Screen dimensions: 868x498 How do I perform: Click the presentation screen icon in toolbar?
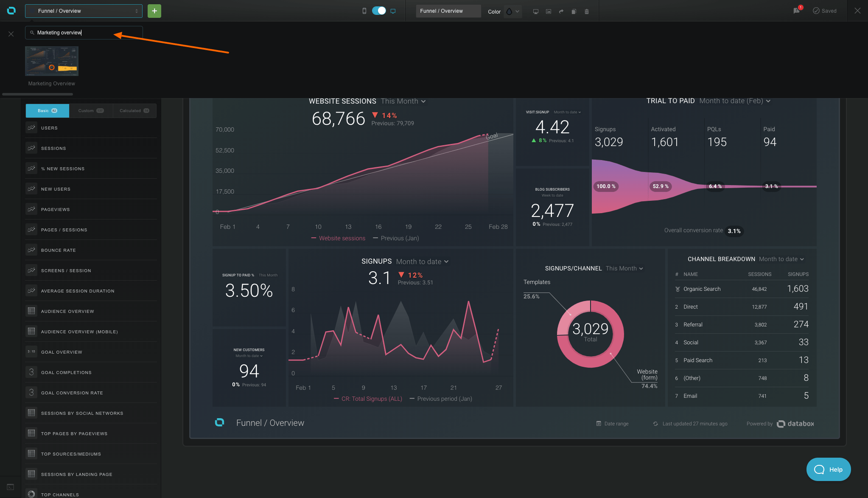(x=536, y=11)
